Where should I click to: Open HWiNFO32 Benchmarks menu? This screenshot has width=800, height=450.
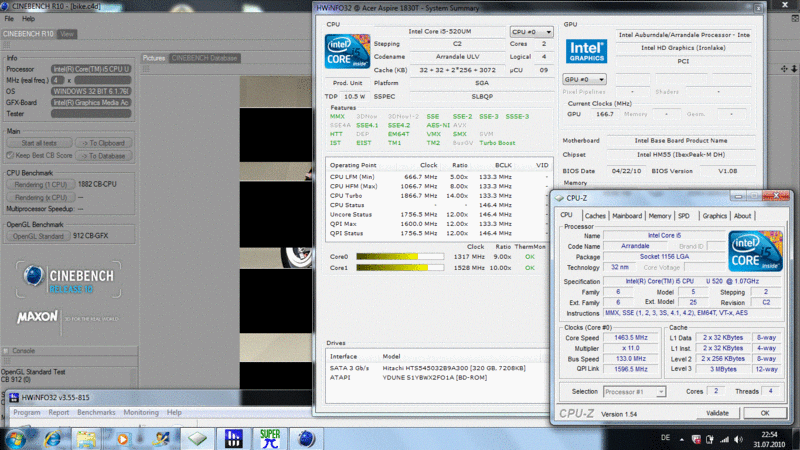click(x=96, y=412)
